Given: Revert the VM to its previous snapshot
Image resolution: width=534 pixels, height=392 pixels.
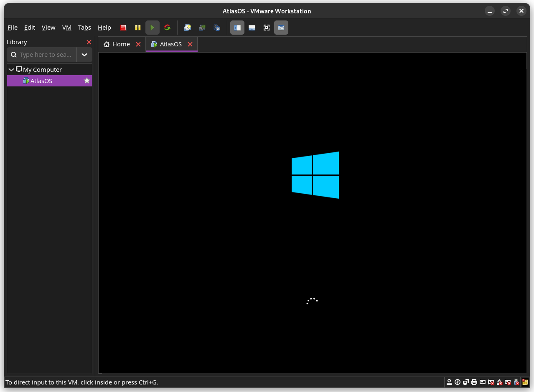Looking at the screenshot, I should 202,28.
